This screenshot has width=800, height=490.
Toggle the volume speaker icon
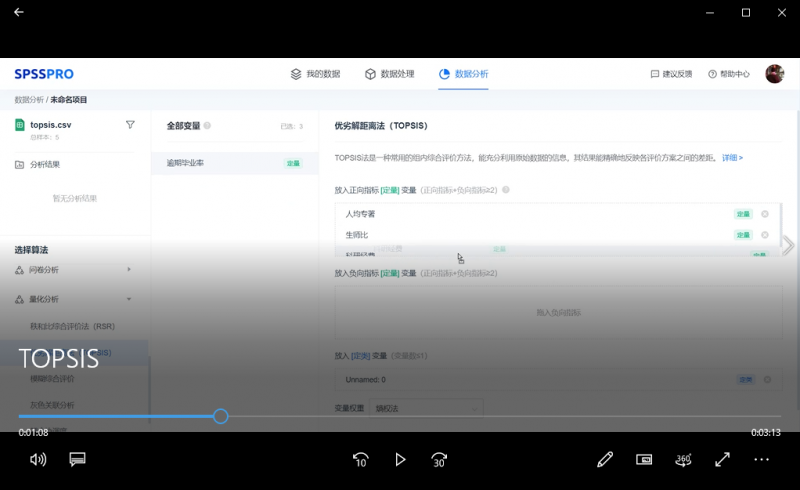(x=38, y=460)
